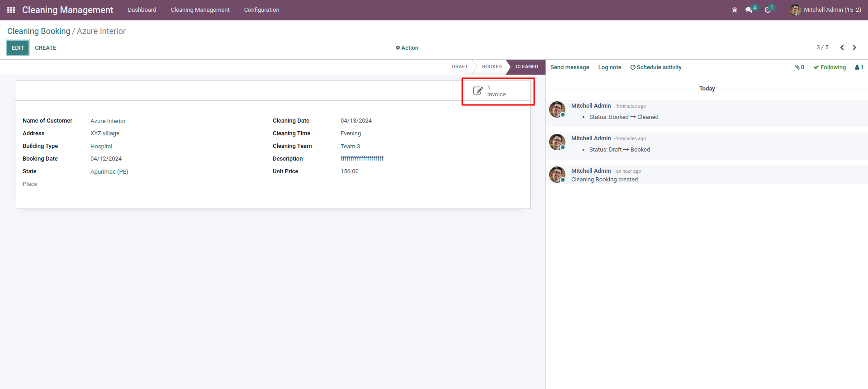Open the Cleaning Management menu item
The image size is (868, 389).
coord(200,10)
